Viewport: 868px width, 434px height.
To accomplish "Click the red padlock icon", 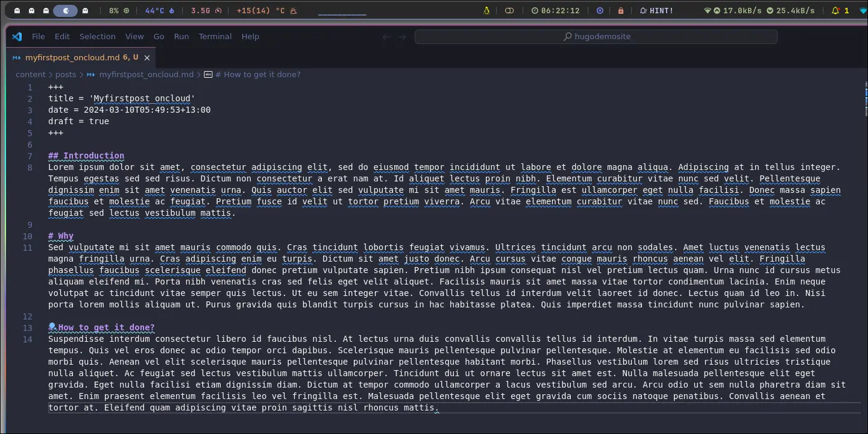I will pyautogui.click(x=621, y=10).
